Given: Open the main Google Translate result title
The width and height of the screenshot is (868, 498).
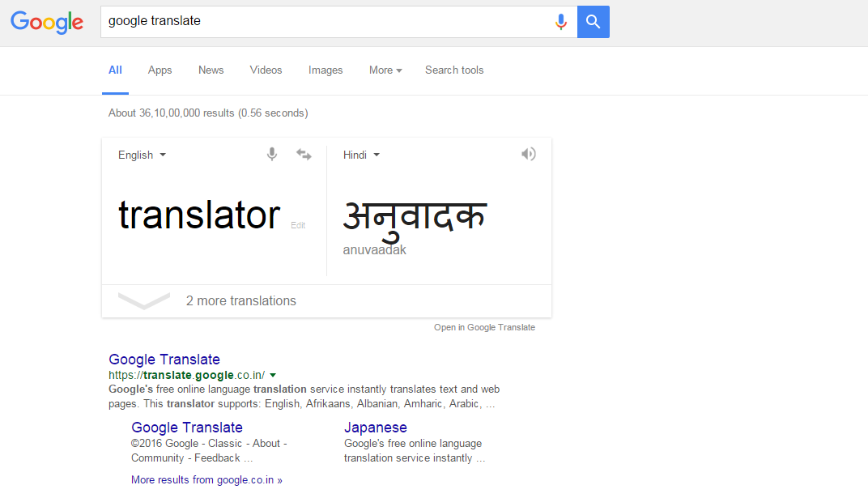Looking at the screenshot, I should pos(164,360).
